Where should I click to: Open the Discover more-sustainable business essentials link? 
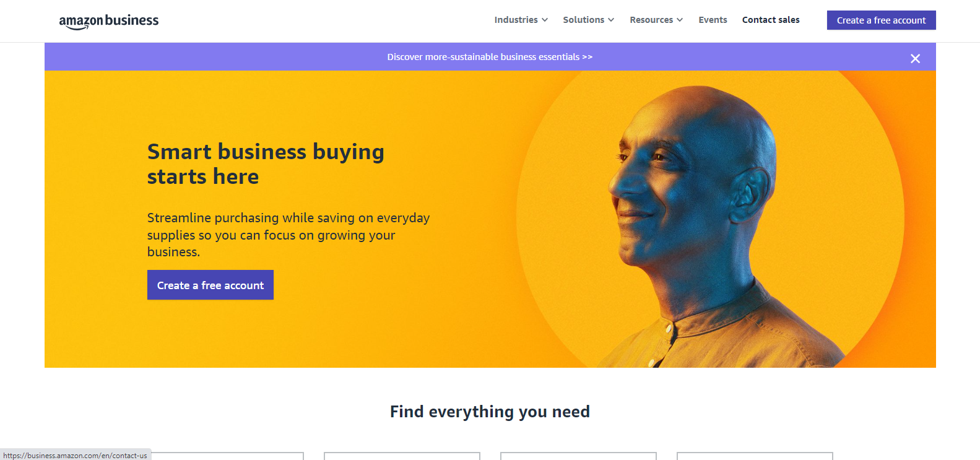click(490, 57)
